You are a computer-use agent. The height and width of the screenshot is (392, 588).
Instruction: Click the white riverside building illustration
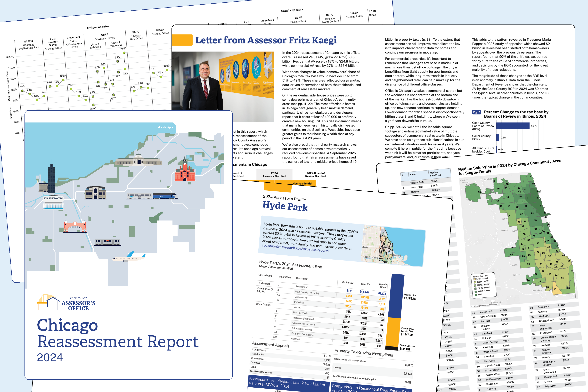[54, 203]
